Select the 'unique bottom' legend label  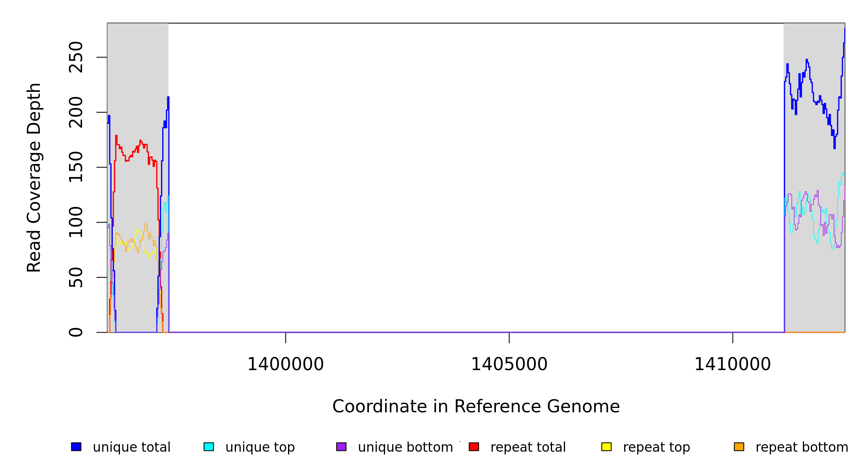click(x=405, y=447)
